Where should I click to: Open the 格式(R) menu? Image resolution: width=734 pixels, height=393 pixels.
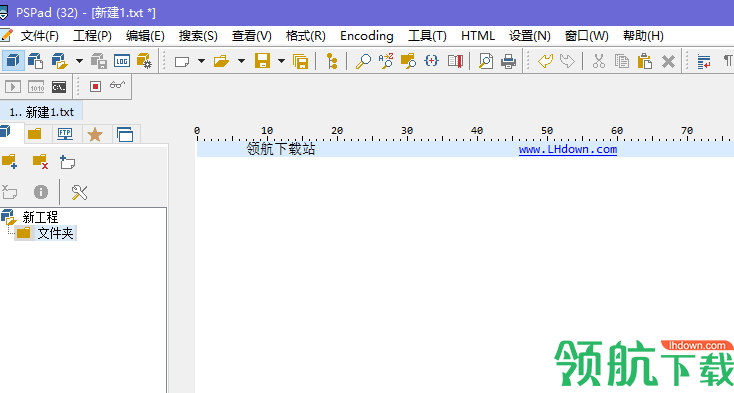[x=306, y=36]
